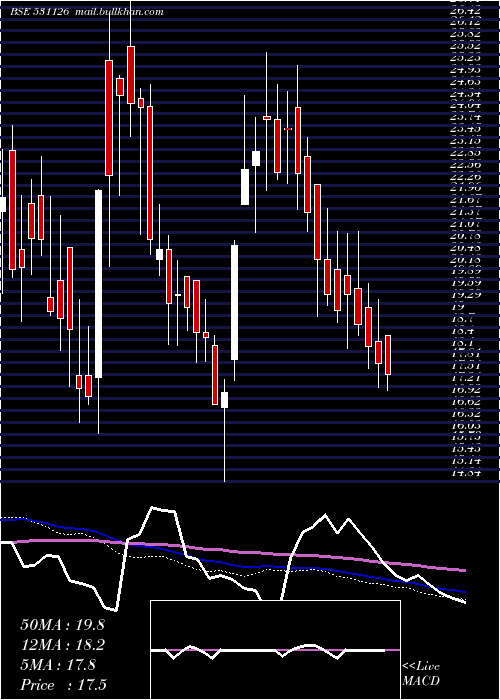
Task: Click the '16.62' price axis label
Action: [x=466, y=402]
